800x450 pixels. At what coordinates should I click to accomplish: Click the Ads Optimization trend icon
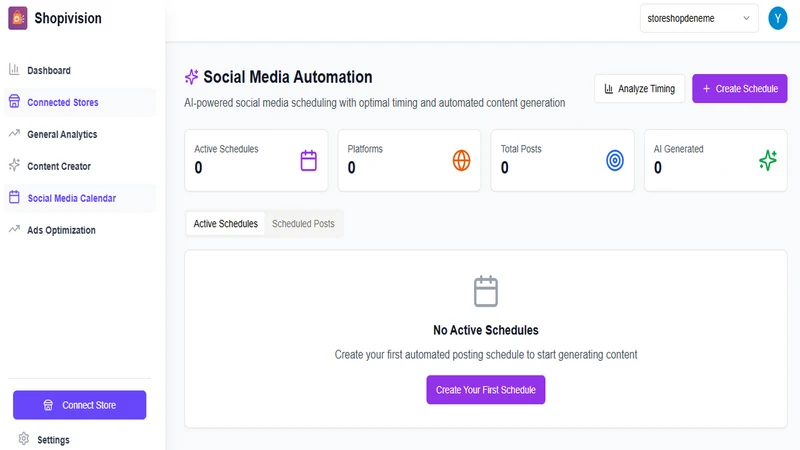coord(14,230)
